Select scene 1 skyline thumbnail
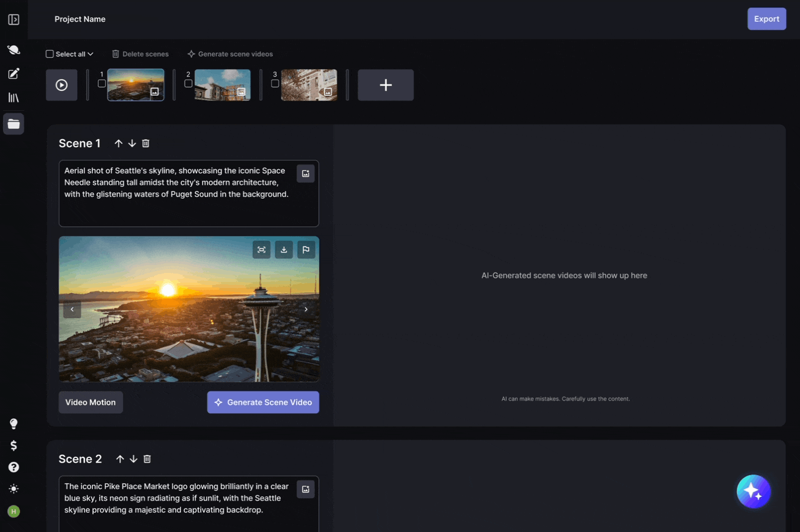Image resolution: width=800 pixels, height=532 pixels. 136,85
